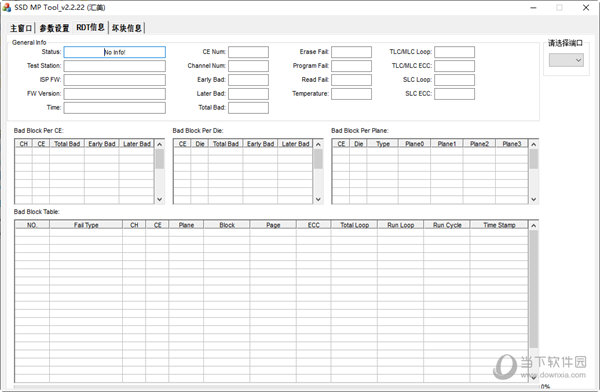
Task: Click scroll up arrow in Bad Block Per Plane
Action: (533, 144)
